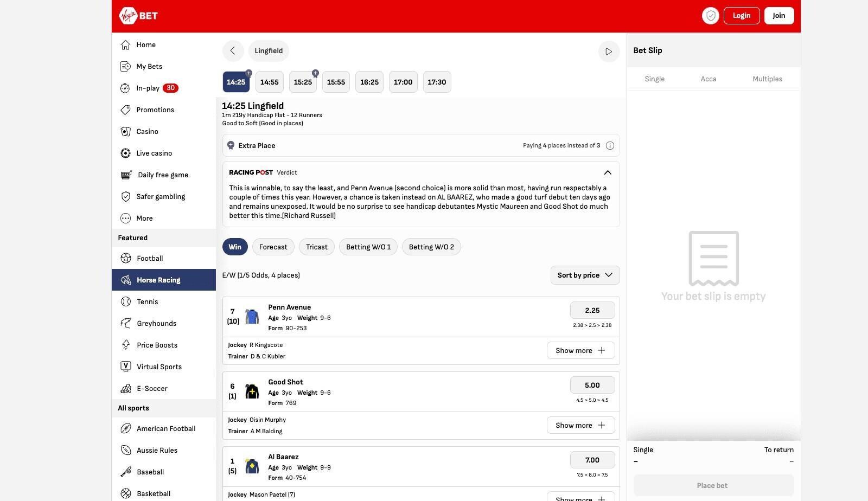Image resolution: width=868 pixels, height=501 pixels.
Task: Click the Good Shot horse name
Action: (x=285, y=382)
